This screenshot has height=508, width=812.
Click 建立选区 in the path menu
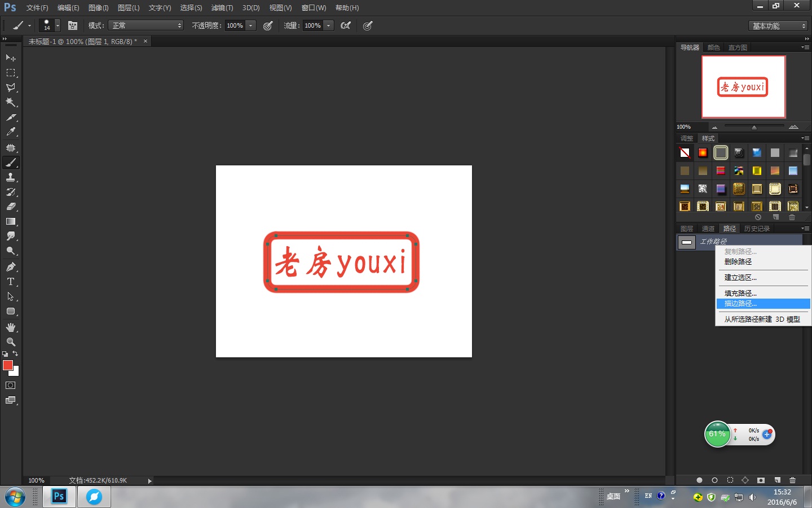pos(739,277)
